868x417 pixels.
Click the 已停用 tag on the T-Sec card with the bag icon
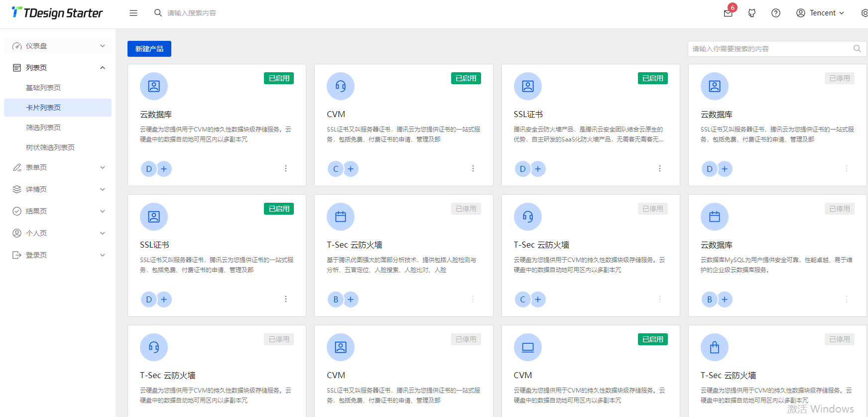coord(840,339)
